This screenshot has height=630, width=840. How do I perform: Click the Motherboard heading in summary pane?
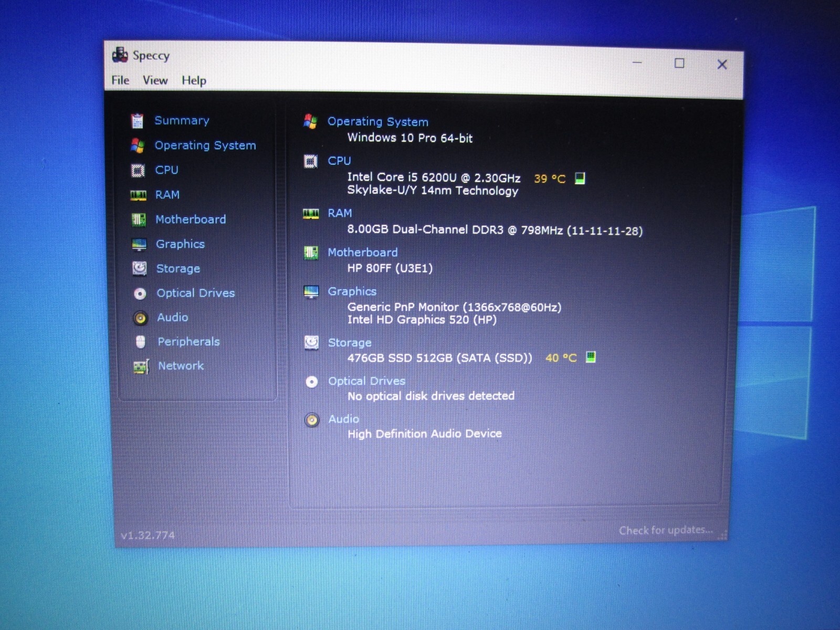point(363,253)
